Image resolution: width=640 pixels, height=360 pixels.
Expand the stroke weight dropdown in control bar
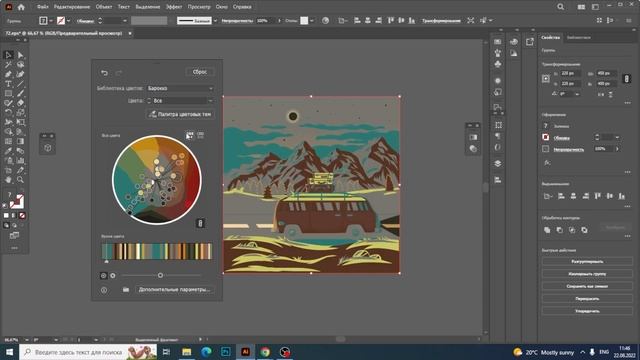[125, 20]
